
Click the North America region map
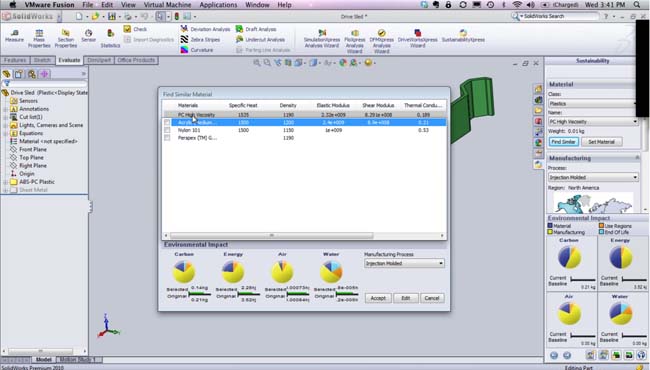point(593,202)
